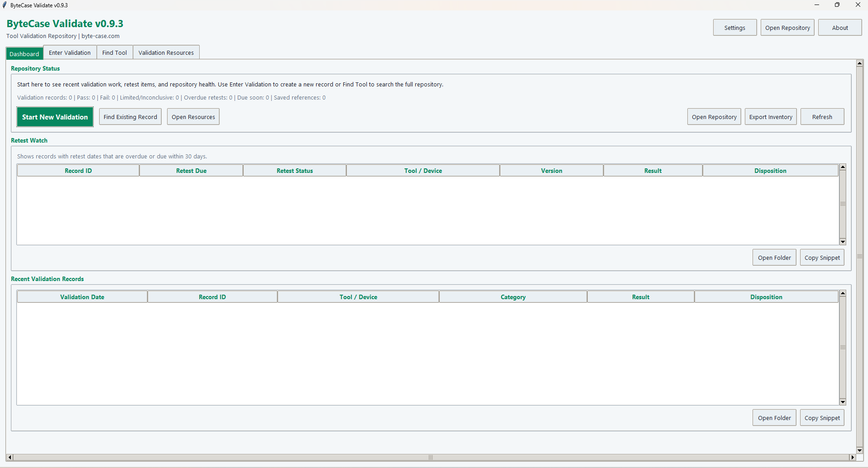
Task: Open the Settings dialog
Action: click(x=734, y=28)
